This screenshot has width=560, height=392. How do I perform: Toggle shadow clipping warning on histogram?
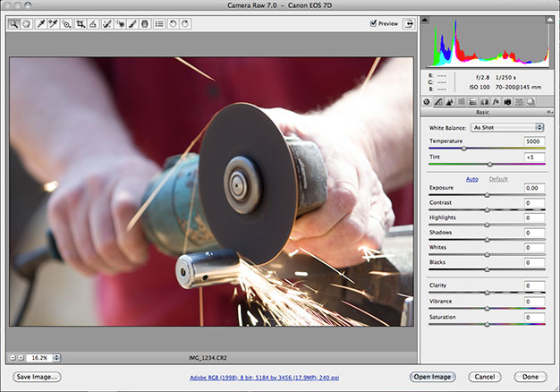(425, 20)
